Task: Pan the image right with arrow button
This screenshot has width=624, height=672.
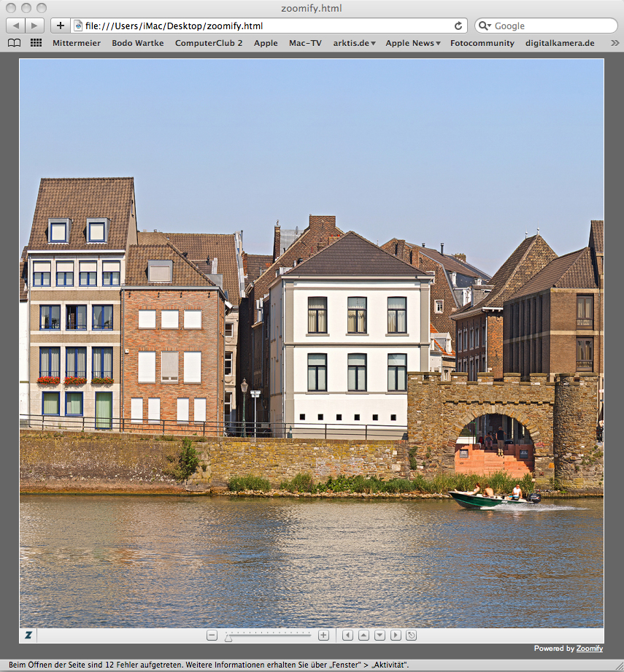Action: pos(396,636)
